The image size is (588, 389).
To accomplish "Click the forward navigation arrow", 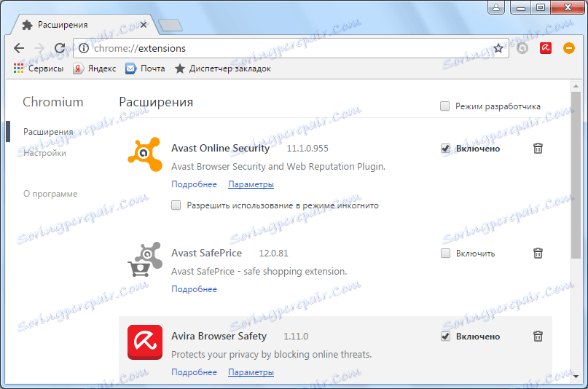I will click(39, 48).
